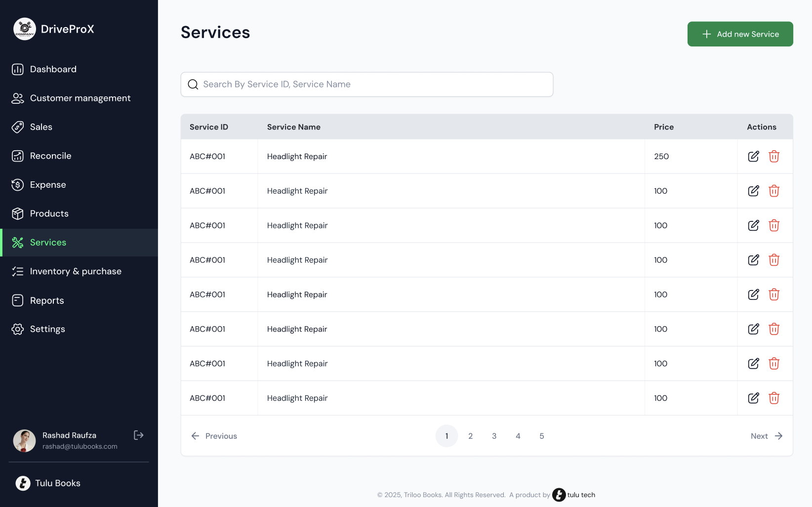Click the Inventory & purchase list icon
This screenshot has width=812, height=507.
point(18,271)
